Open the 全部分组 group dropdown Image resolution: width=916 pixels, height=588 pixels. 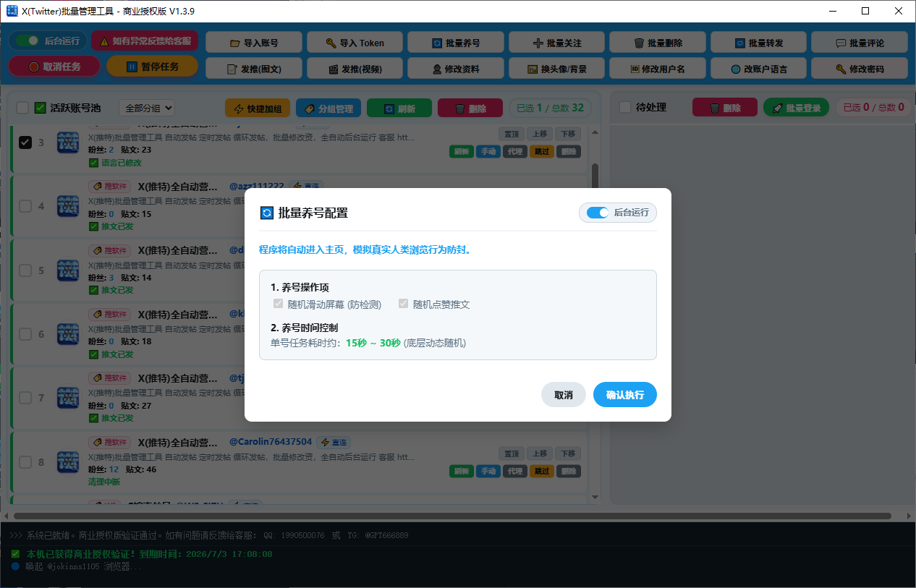[x=147, y=108]
